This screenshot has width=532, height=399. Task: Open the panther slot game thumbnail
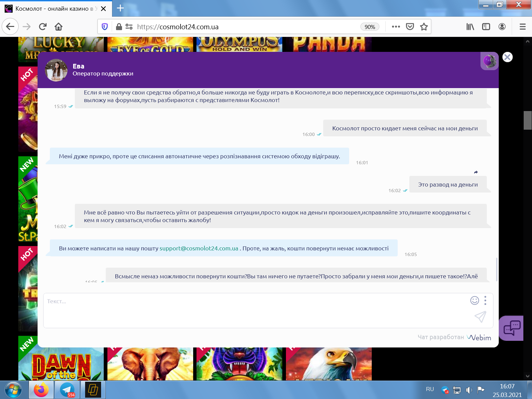tap(239, 364)
